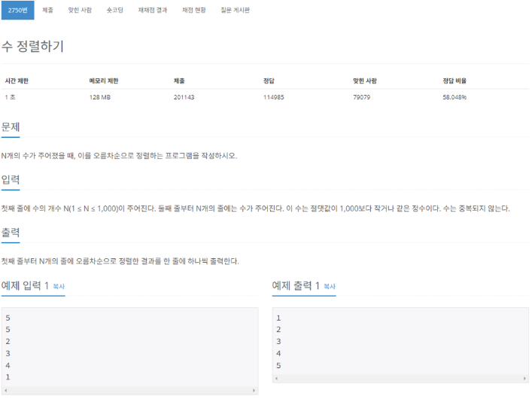
Task: Open the 재채점 결과 tab
Action: tap(152, 11)
